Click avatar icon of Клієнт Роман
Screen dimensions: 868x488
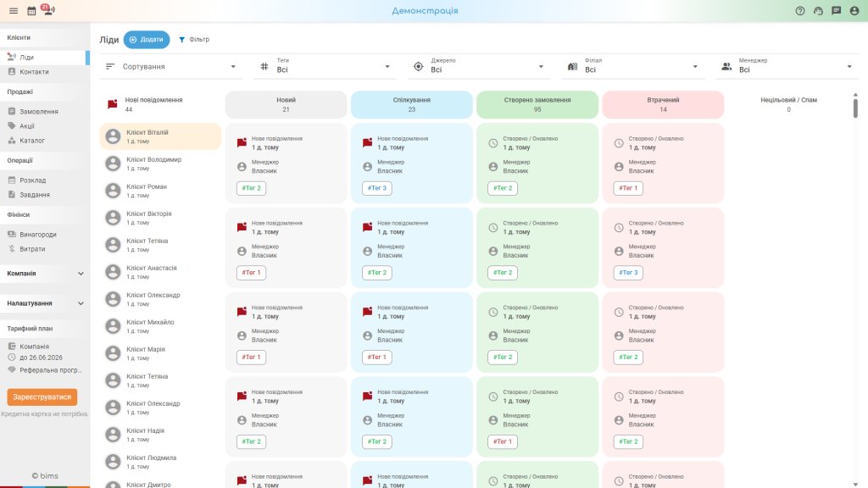coord(113,191)
